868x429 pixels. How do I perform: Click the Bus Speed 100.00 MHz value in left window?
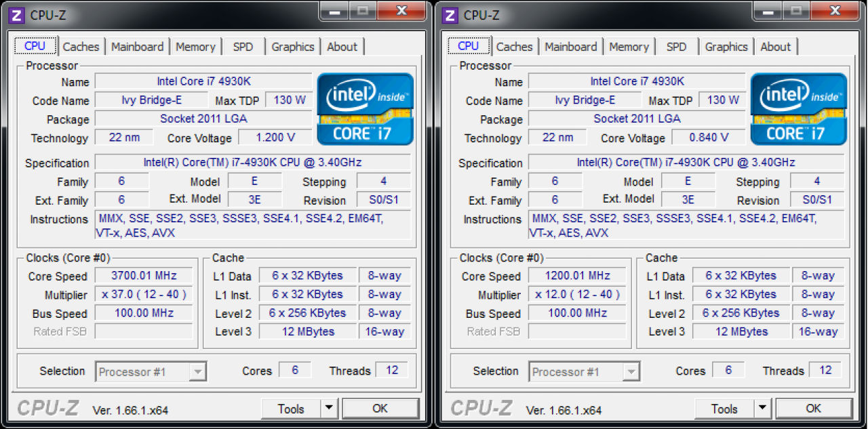144,313
